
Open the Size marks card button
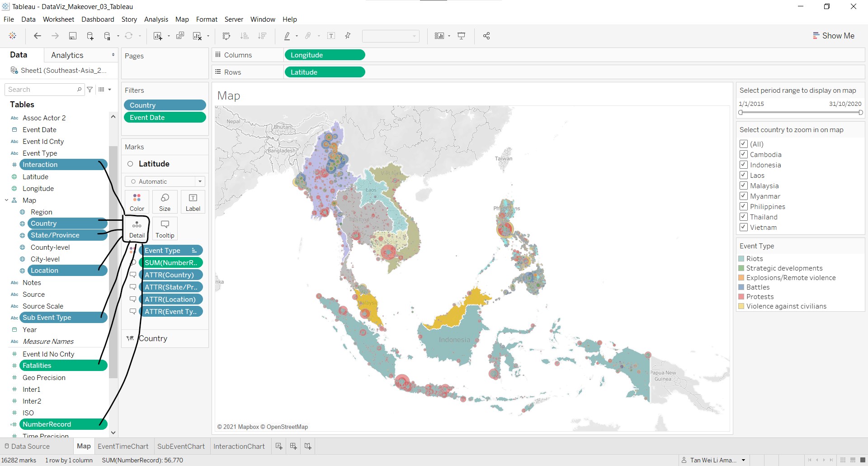point(165,202)
